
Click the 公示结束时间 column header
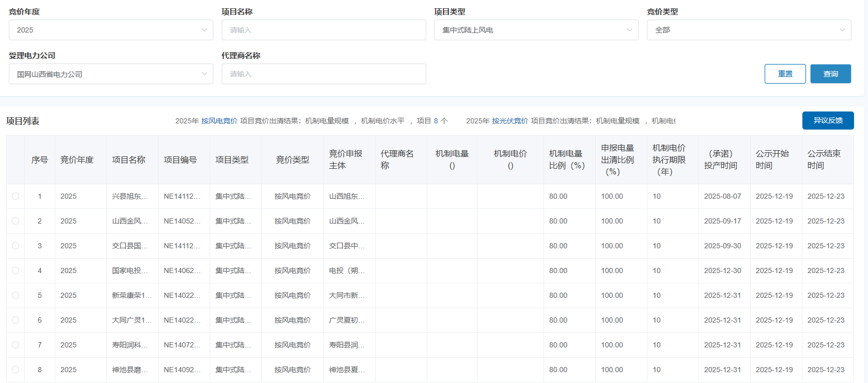pos(824,159)
